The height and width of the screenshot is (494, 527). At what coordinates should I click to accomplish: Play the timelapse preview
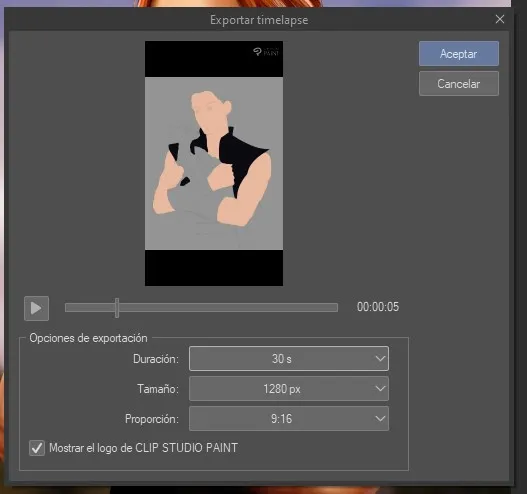click(x=36, y=308)
